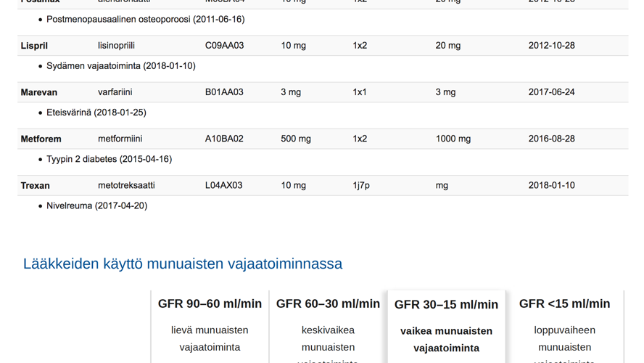The image size is (644, 363).
Task: Switch to GFR 90–60 ml/min column
Action: tap(210, 304)
